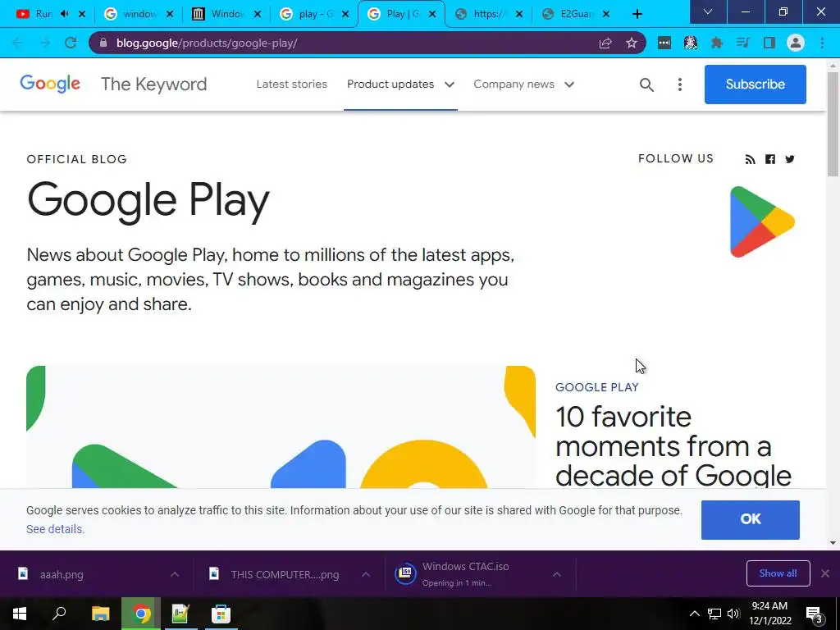Open See details cookie link
The width and height of the screenshot is (840, 630).
[55, 529]
